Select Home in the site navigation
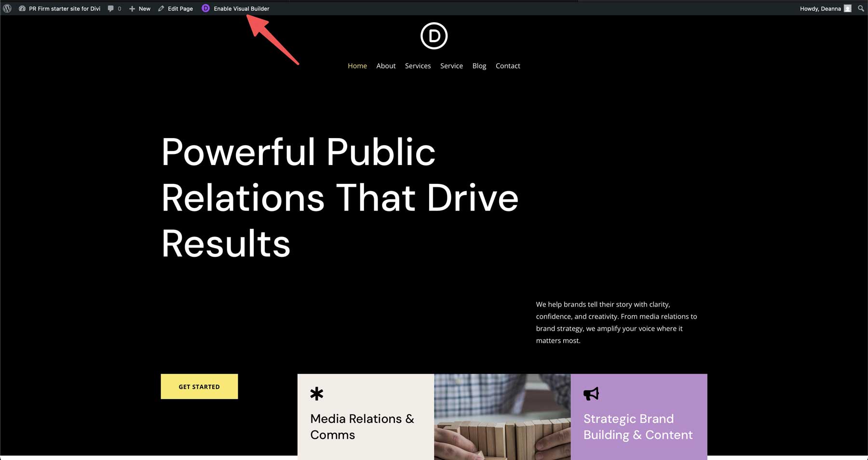868x460 pixels. tap(357, 66)
